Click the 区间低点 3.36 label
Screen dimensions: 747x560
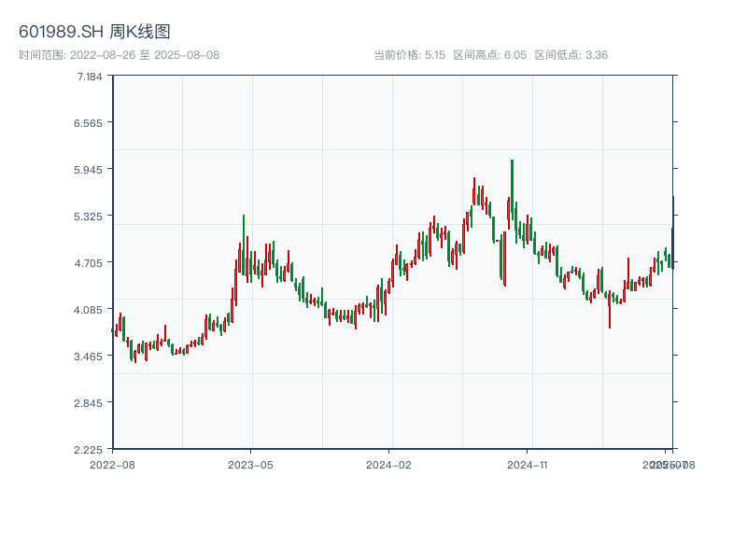(571, 55)
